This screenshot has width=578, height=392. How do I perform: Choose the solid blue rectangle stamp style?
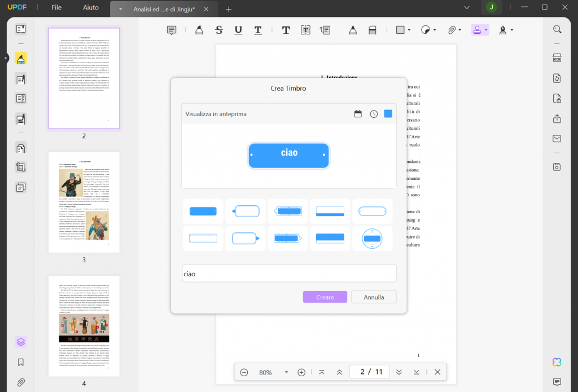click(203, 211)
